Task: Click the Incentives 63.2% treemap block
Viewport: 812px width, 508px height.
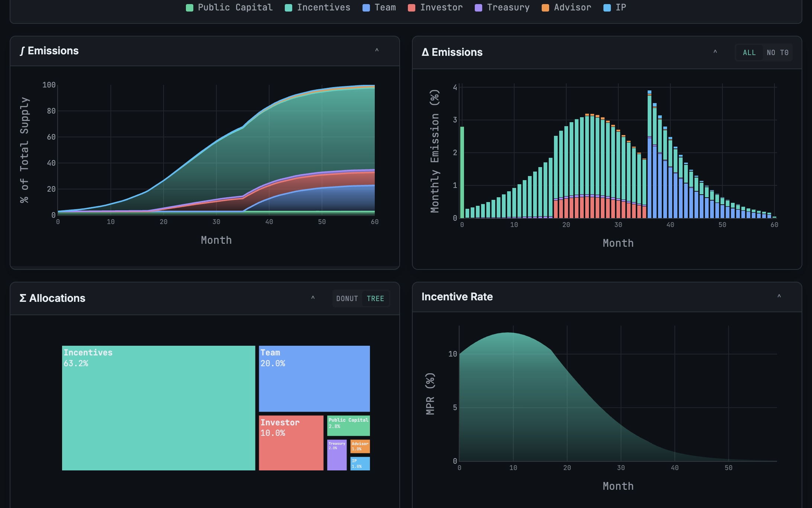Action: (159, 408)
